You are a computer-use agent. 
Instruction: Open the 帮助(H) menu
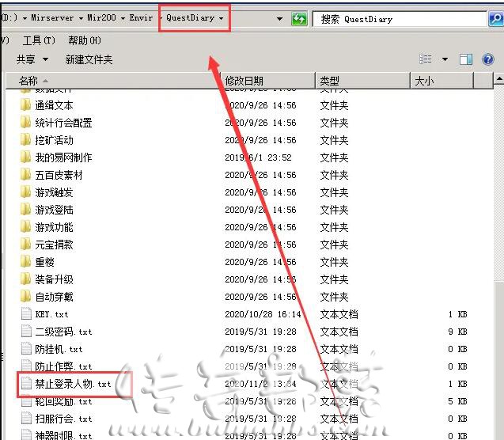pyautogui.click(x=85, y=40)
